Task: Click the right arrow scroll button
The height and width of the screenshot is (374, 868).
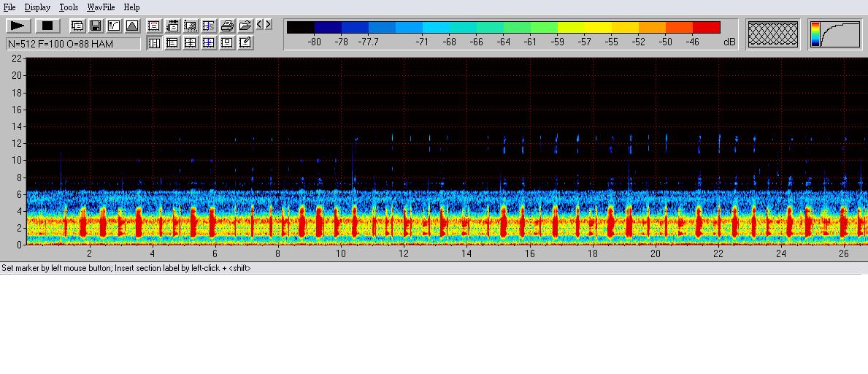Action: [x=268, y=25]
